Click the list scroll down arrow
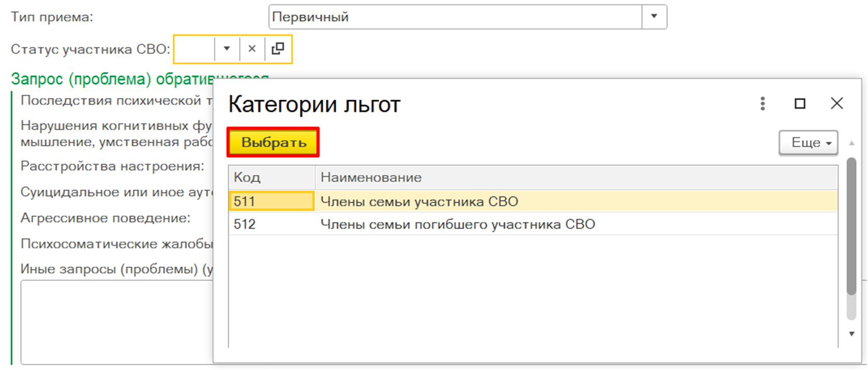This screenshot has width=868, height=370. 851,334
